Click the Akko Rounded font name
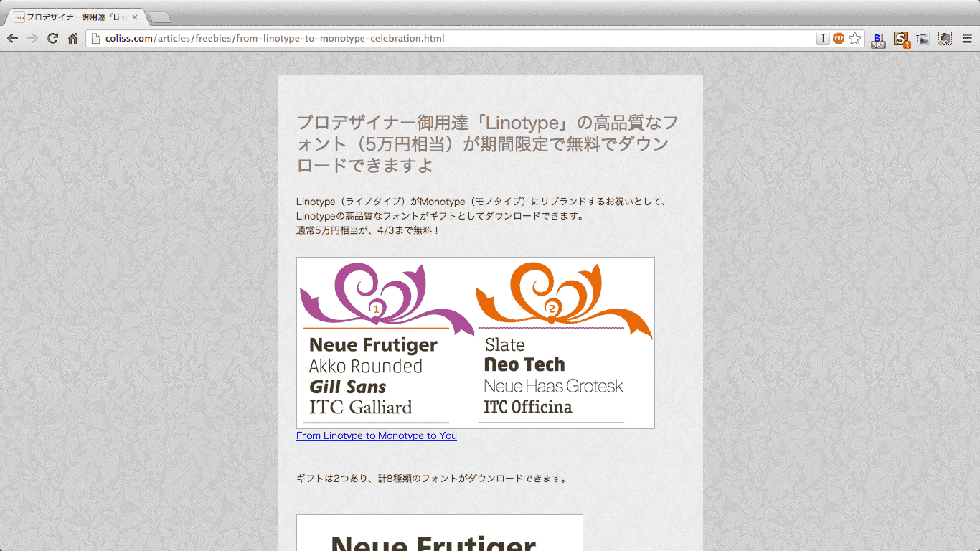 [x=366, y=367]
